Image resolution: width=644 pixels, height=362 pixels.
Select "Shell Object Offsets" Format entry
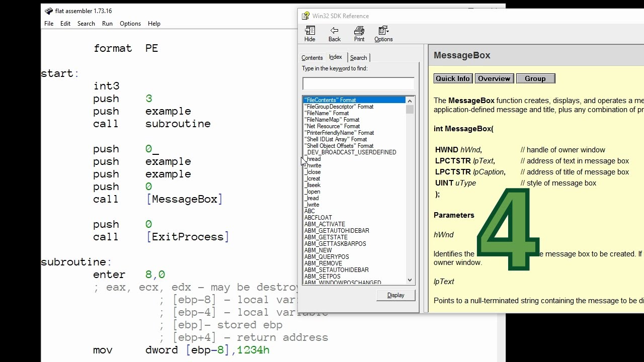pyautogui.click(x=339, y=146)
